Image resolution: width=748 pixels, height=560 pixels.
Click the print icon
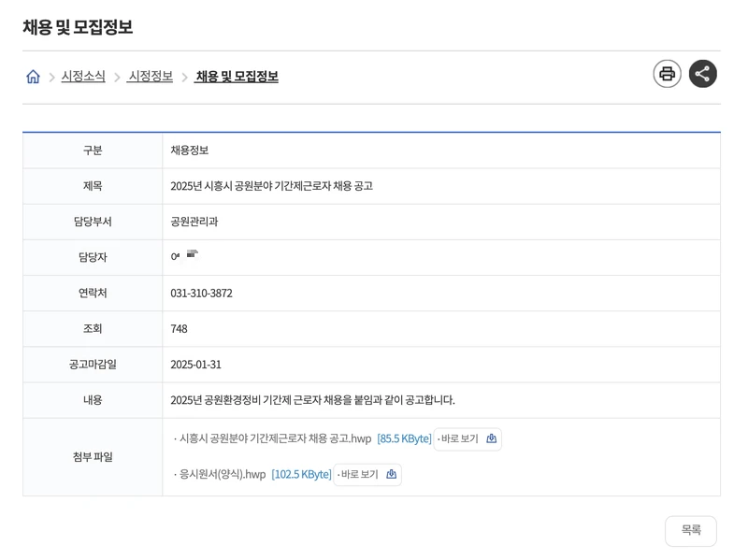[x=667, y=74]
